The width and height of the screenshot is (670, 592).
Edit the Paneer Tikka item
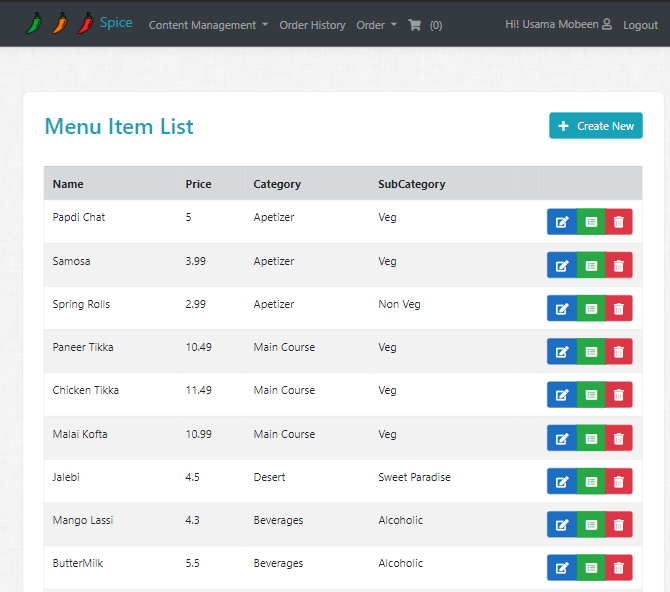[562, 352]
